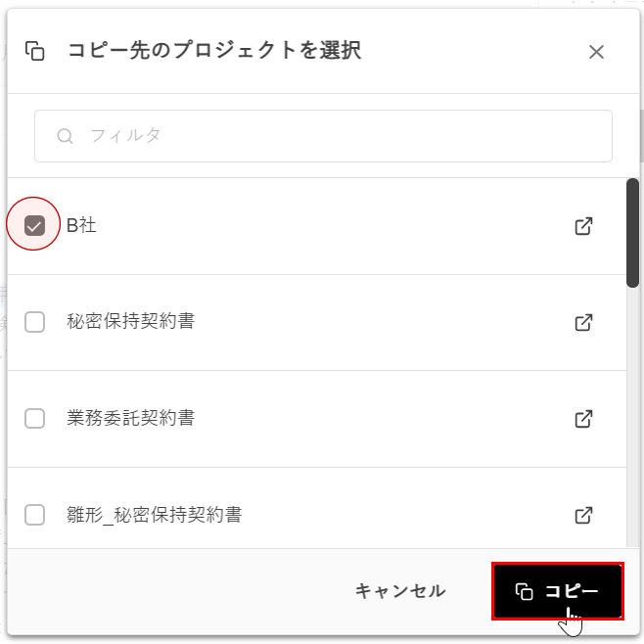Open 秘密保持契約書 via external link icon
The width and height of the screenshot is (644, 644).
pos(583,322)
